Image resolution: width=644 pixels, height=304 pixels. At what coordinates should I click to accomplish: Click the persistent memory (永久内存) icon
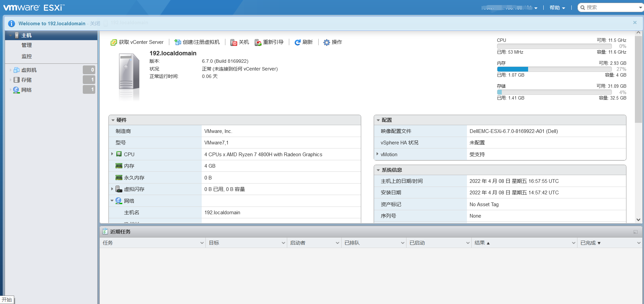119,177
